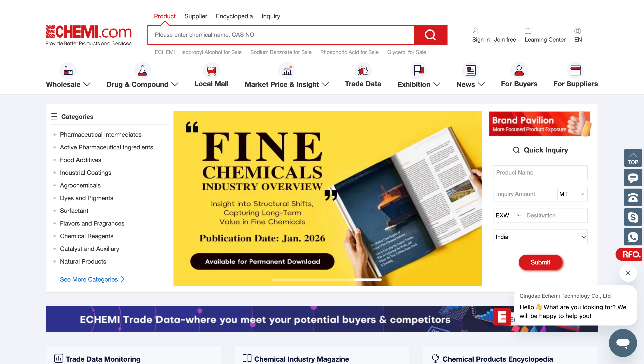Expand the Market Price & Insight chevron
This screenshot has height=364, width=644.
pos(325,84)
